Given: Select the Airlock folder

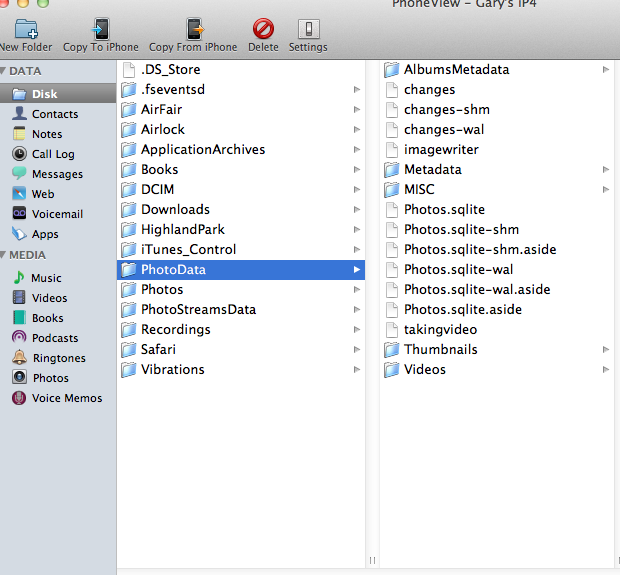Looking at the screenshot, I should point(241,129).
